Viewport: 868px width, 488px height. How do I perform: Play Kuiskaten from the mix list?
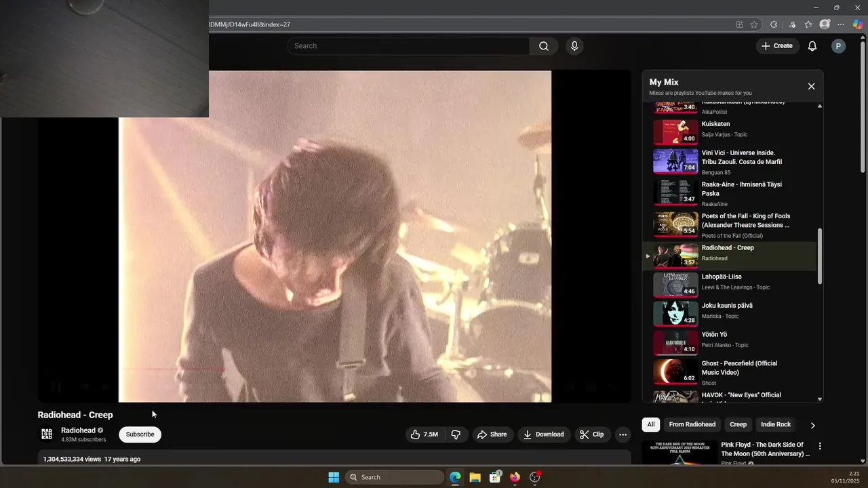(x=730, y=131)
